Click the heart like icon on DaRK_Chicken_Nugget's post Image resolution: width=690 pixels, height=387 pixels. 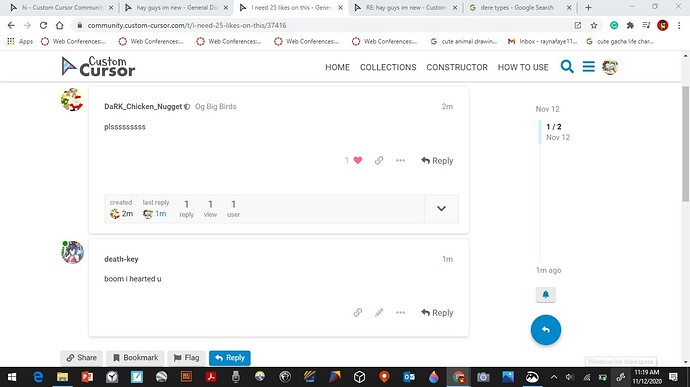pyautogui.click(x=358, y=160)
